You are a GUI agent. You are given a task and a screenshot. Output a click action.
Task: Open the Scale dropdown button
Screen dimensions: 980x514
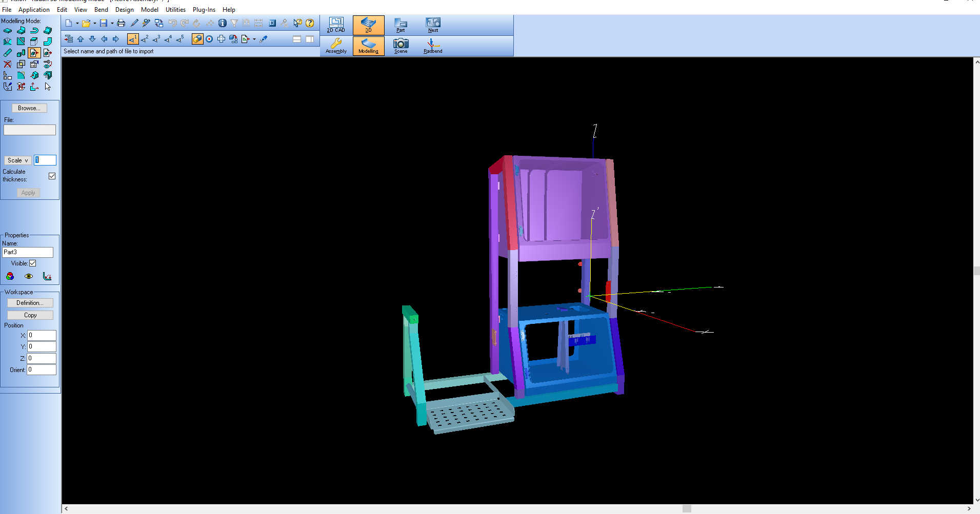18,160
